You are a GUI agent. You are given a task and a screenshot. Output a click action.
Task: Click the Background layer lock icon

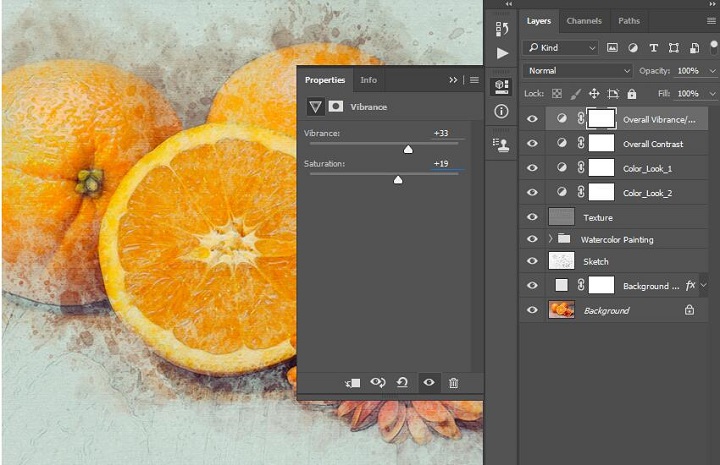689,310
